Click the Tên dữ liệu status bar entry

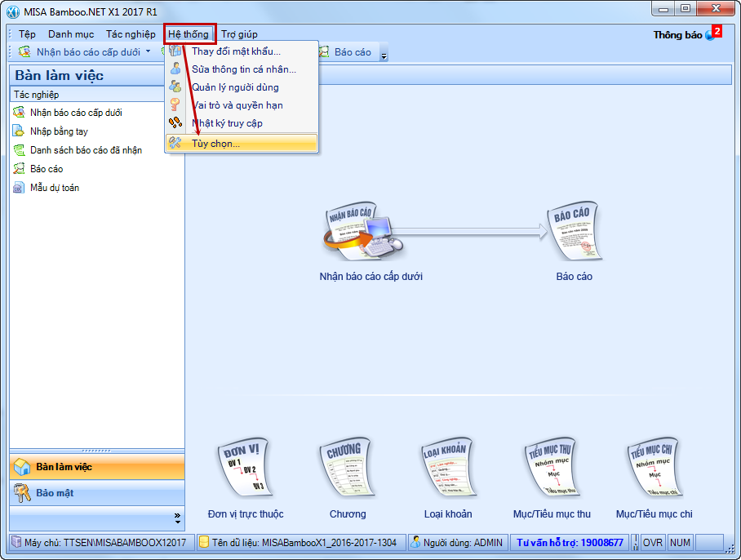[301, 543]
